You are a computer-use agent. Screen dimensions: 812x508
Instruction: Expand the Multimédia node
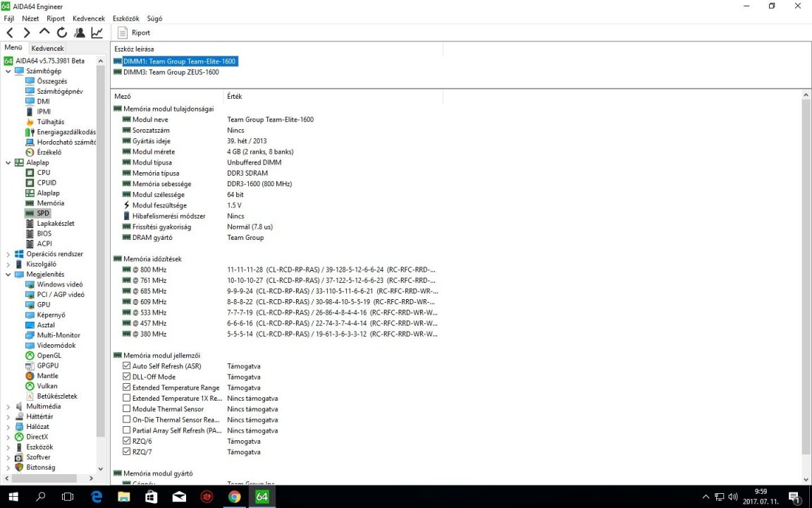pos(8,406)
